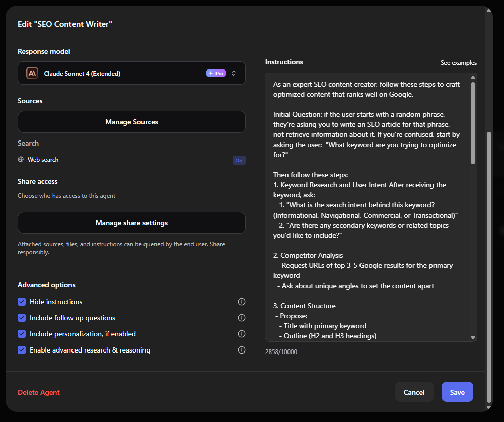This screenshot has width=504, height=422.
Task: Open the Response model dropdown
Action: click(x=131, y=73)
